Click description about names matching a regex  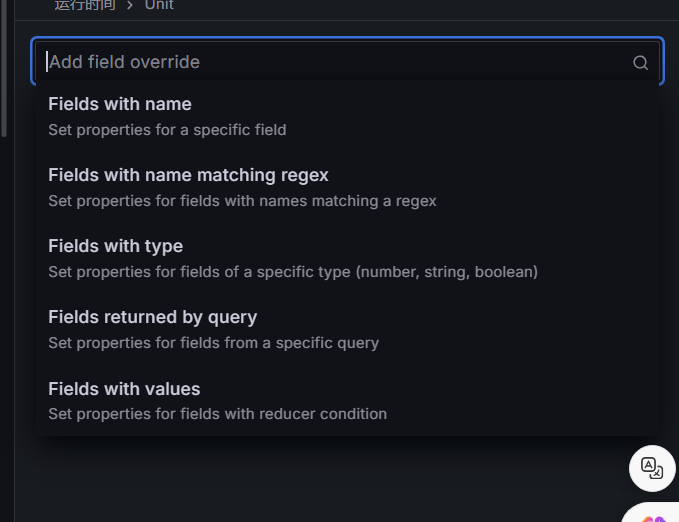pyautogui.click(x=242, y=201)
